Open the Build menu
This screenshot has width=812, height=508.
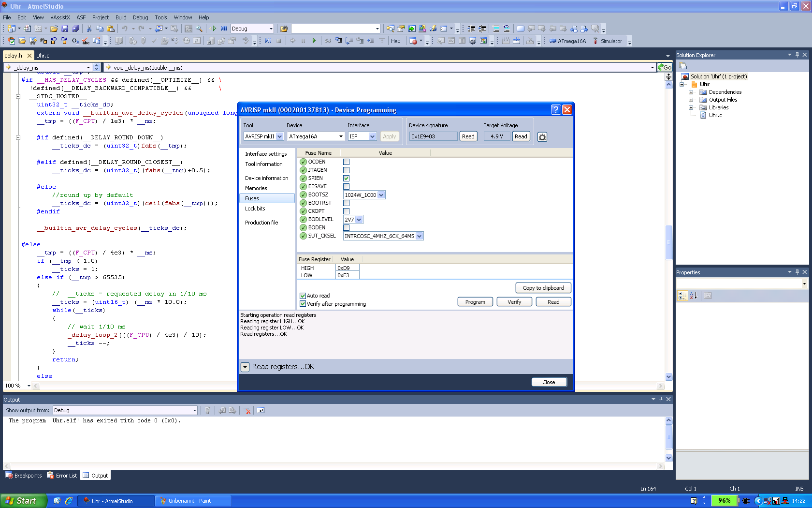coord(121,17)
